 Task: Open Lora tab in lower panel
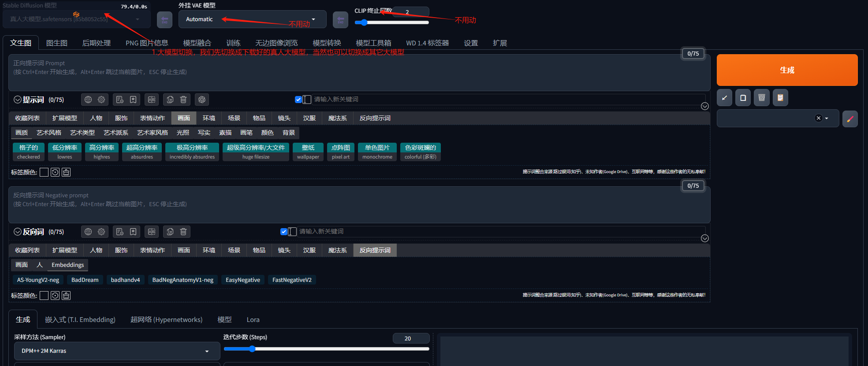point(253,320)
